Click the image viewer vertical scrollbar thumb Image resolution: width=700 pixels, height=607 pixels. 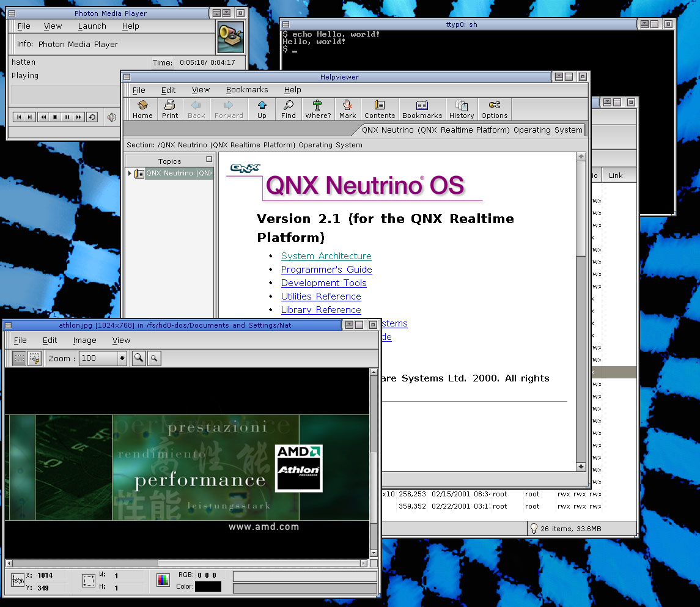[374, 487]
